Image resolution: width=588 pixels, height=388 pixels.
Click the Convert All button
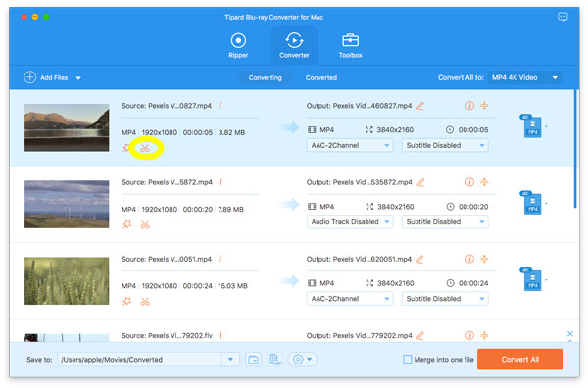click(x=520, y=360)
